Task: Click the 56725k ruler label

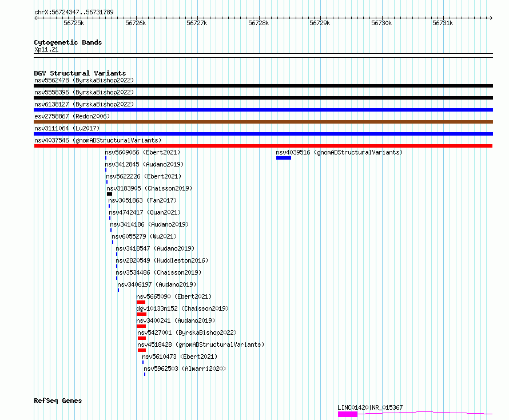Action: 74,23
